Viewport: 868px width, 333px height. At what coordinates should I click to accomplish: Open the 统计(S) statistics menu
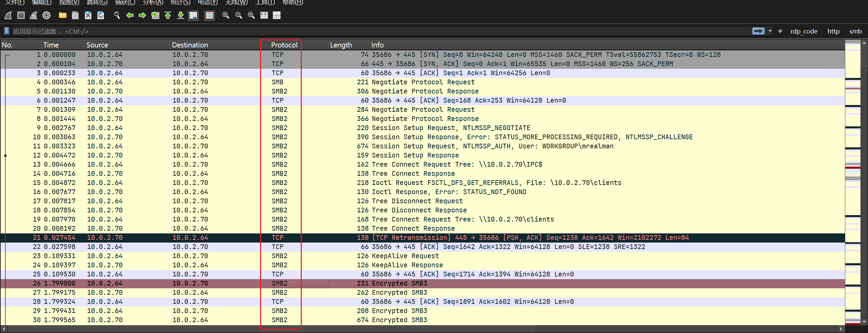tap(180, 3)
